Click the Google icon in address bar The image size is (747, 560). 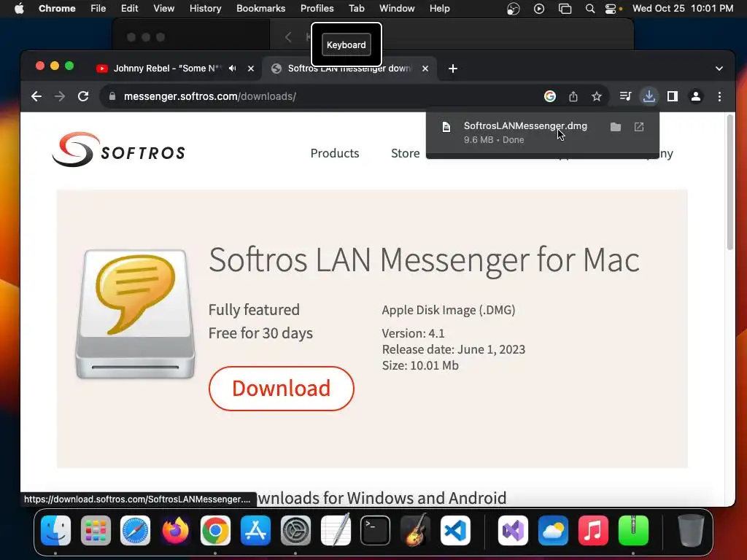tap(550, 97)
